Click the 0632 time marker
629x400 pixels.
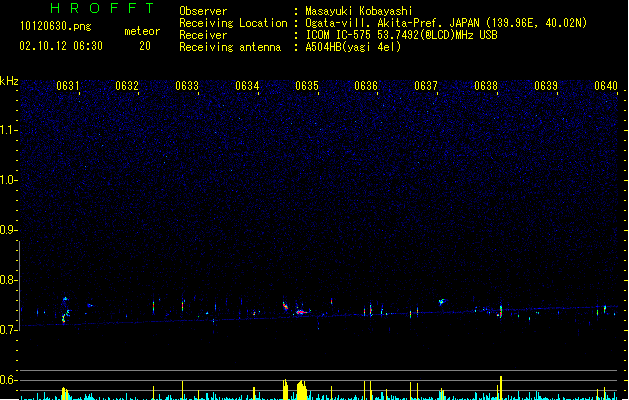[x=127, y=86]
